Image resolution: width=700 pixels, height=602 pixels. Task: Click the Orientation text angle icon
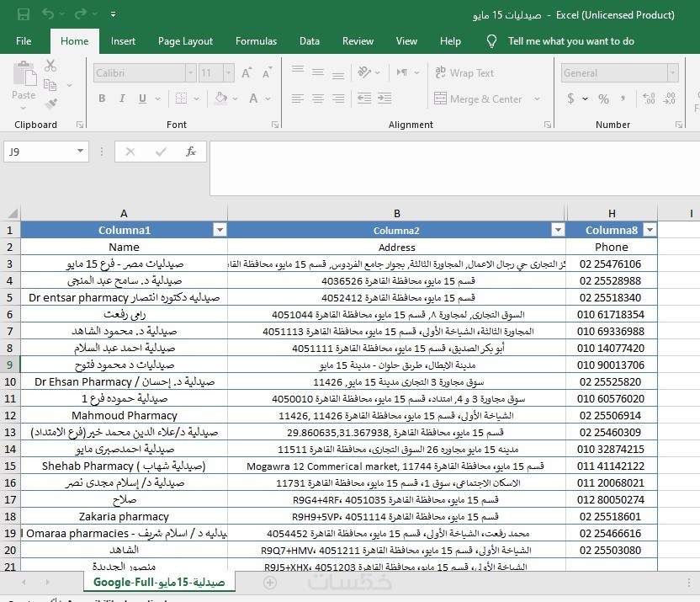(364, 72)
